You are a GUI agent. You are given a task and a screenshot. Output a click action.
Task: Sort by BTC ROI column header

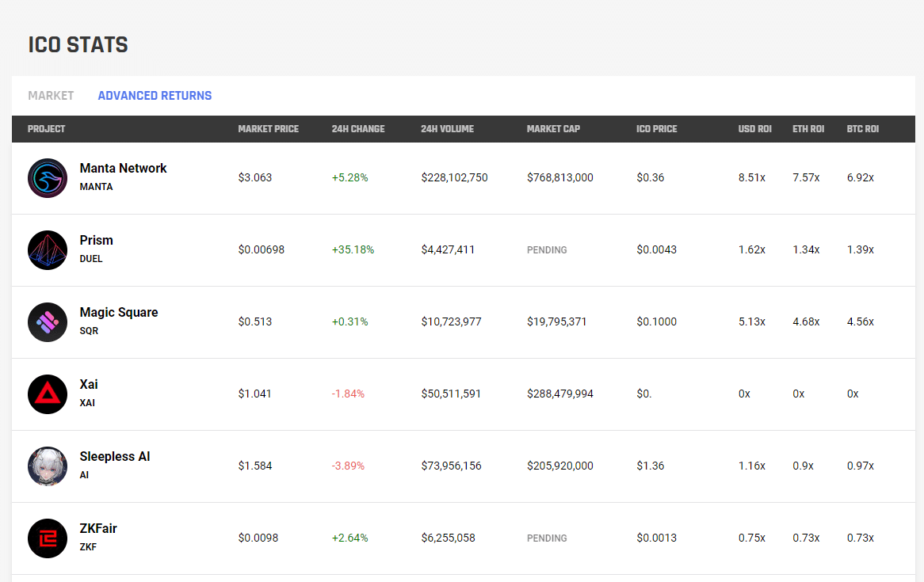(862, 129)
